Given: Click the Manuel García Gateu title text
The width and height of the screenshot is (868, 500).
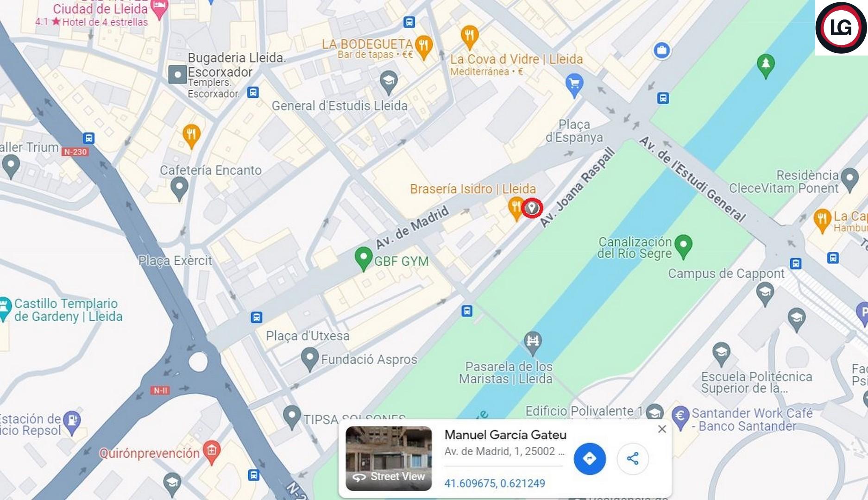Looking at the screenshot, I should (505, 435).
